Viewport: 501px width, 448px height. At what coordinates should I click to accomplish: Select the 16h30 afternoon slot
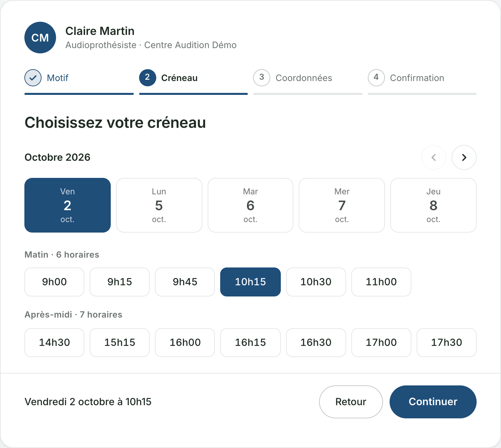[x=316, y=343]
